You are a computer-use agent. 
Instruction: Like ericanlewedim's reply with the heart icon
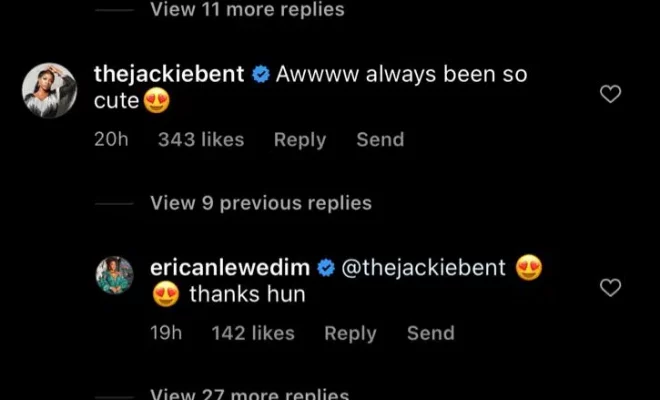pos(610,288)
